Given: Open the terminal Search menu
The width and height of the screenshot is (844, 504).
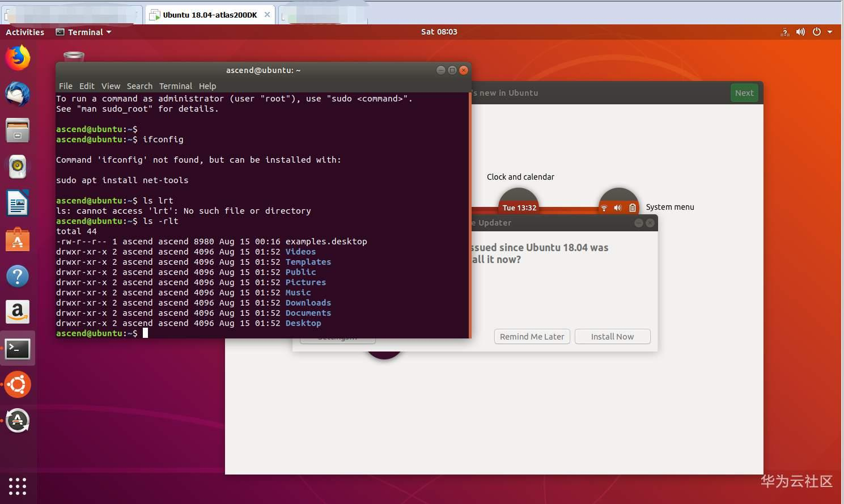Looking at the screenshot, I should tap(139, 86).
